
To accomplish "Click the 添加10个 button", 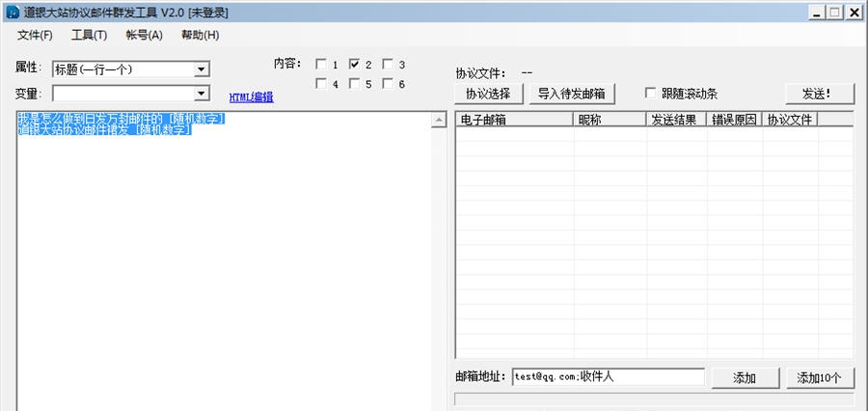I will [820, 378].
